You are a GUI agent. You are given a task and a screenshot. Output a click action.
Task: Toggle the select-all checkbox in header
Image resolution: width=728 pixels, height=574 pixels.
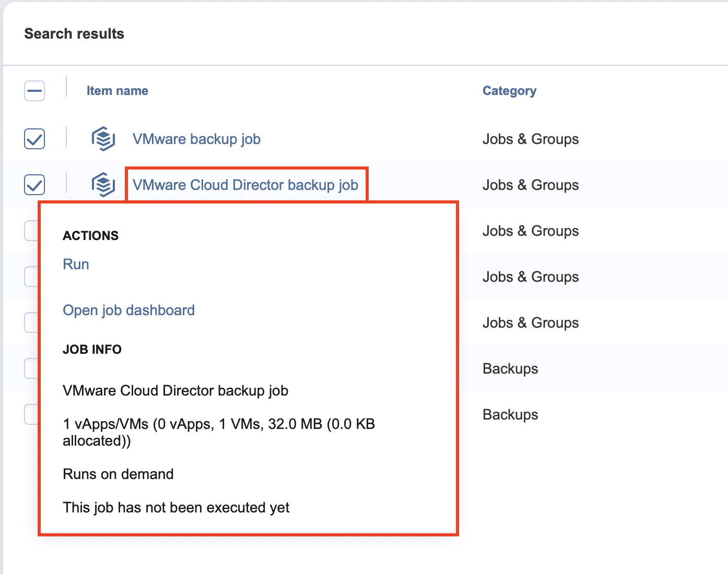pyautogui.click(x=34, y=91)
